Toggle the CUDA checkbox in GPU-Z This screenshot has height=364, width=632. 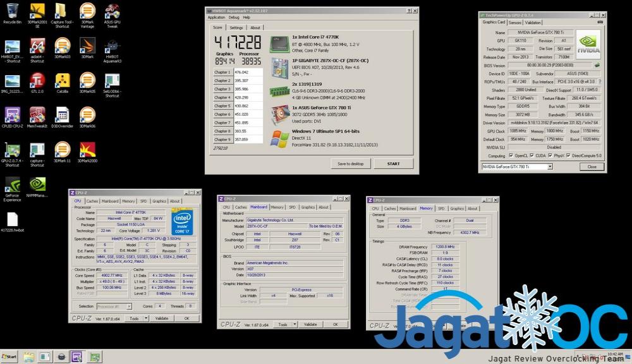click(x=532, y=155)
